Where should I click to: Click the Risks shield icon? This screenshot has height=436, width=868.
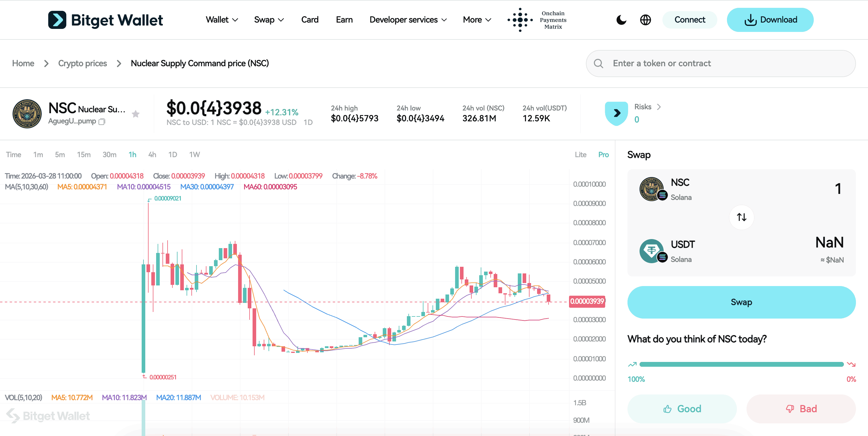coord(616,114)
